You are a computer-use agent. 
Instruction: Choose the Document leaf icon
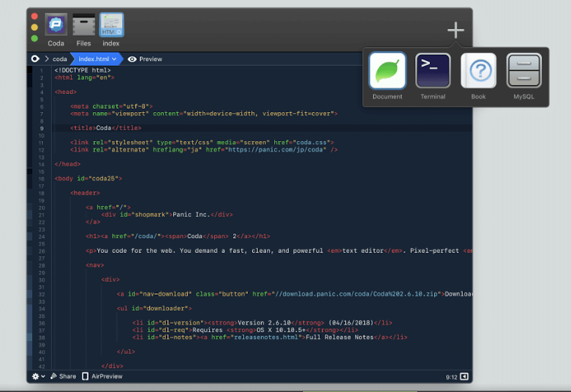387,70
